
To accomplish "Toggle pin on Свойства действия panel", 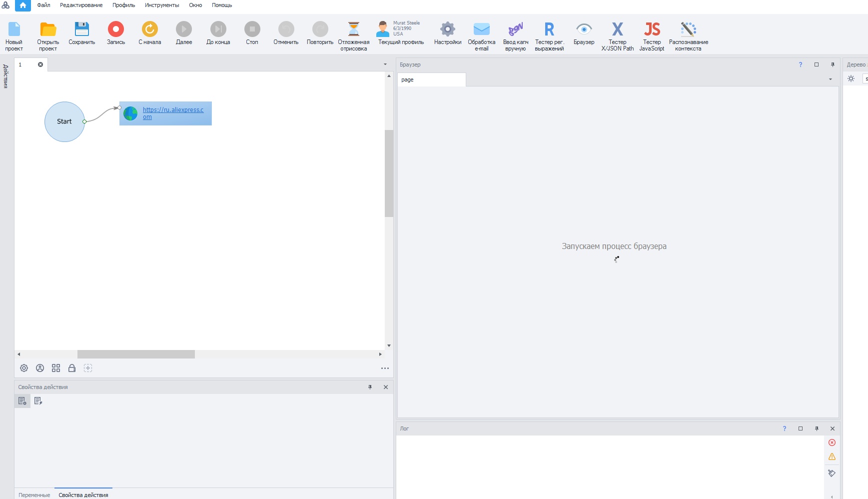I will [370, 387].
